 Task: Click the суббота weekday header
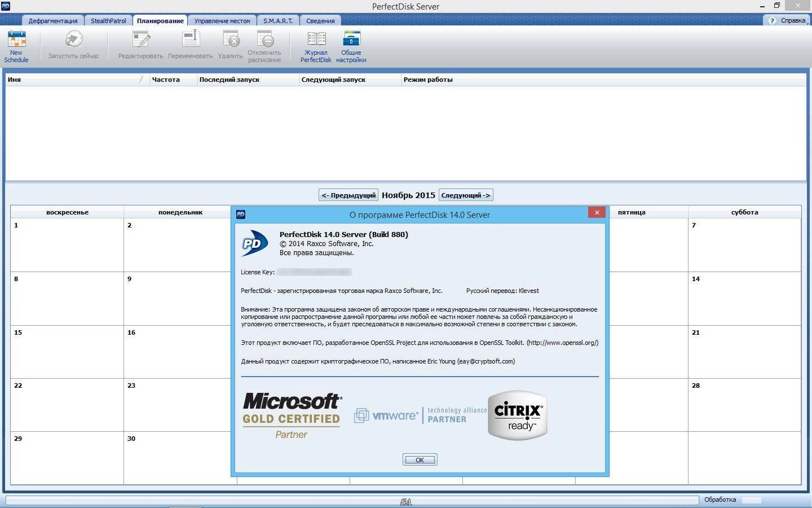(x=744, y=212)
